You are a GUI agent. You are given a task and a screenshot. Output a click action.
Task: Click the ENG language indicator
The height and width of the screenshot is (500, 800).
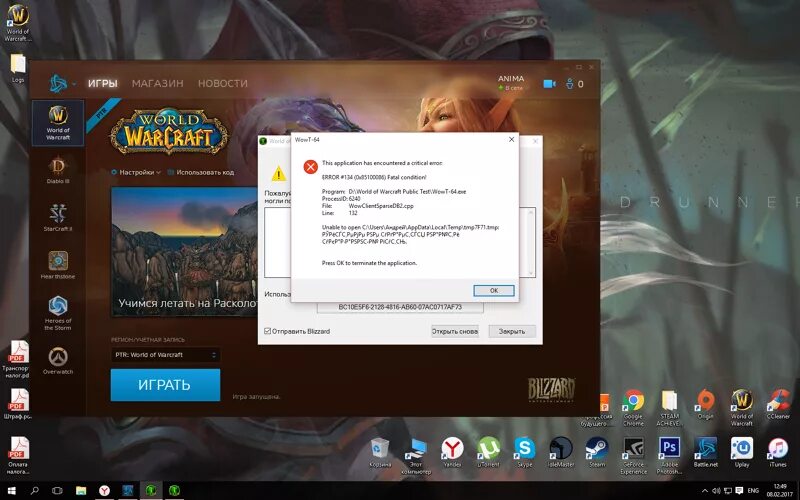[753, 491]
